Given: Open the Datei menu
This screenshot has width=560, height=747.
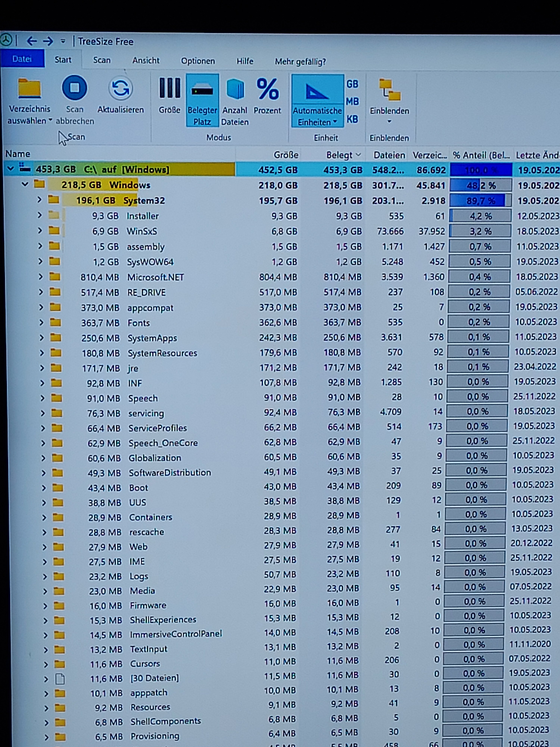Looking at the screenshot, I should click(22, 59).
